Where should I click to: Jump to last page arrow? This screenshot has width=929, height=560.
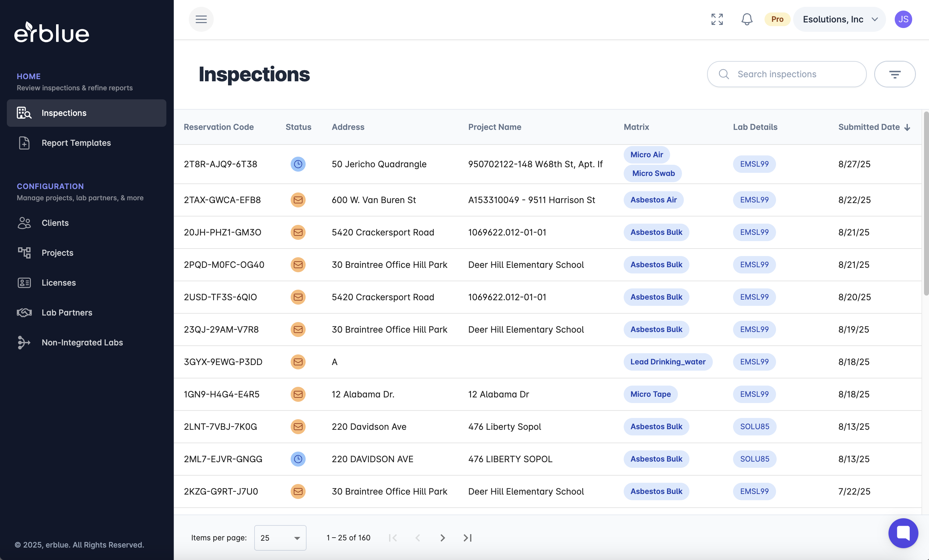(468, 538)
